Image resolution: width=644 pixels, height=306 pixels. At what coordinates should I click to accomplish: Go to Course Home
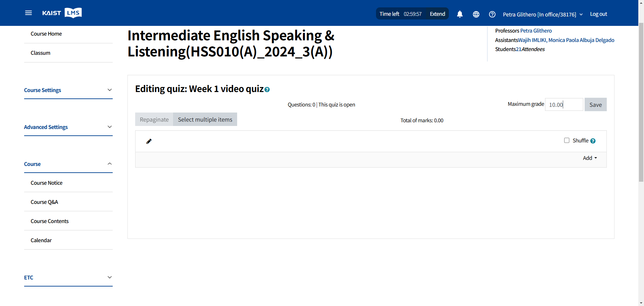point(46,34)
